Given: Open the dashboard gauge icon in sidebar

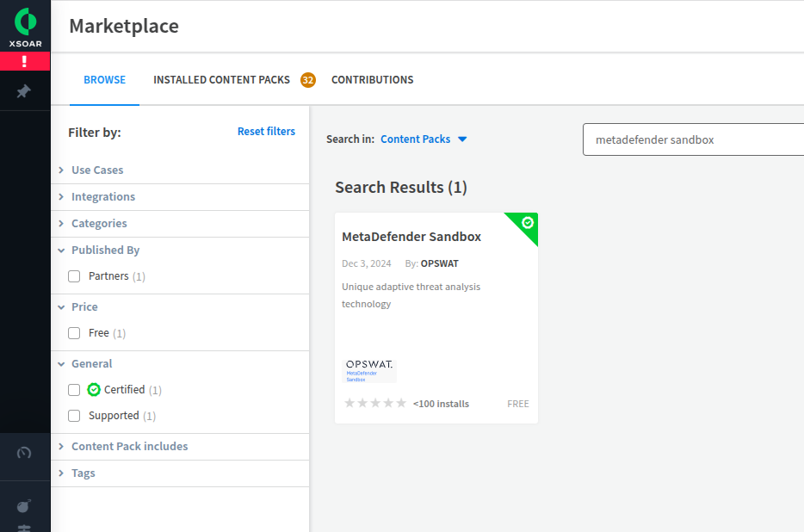Looking at the screenshot, I should (24, 453).
